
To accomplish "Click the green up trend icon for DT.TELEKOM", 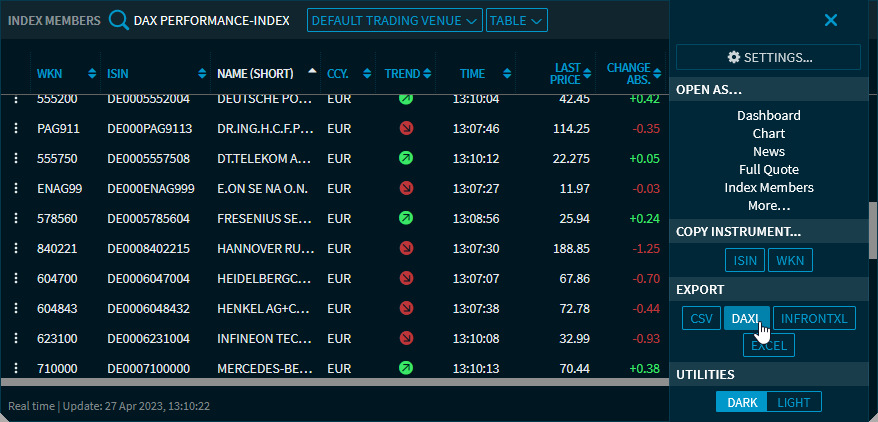I will pyautogui.click(x=406, y=158).
